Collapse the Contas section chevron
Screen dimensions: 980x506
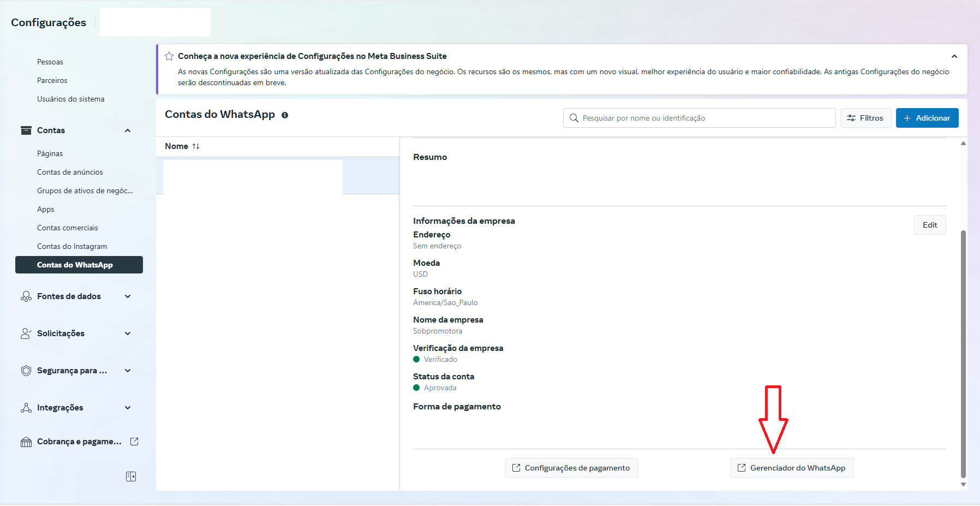click(128, 130)
